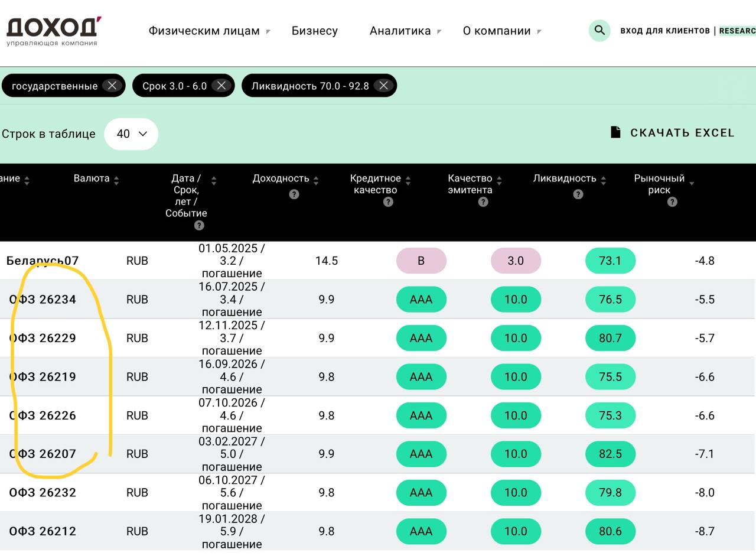Click liquidity value 82.5
Screen dimensions: 756x559
pos(610,454)
